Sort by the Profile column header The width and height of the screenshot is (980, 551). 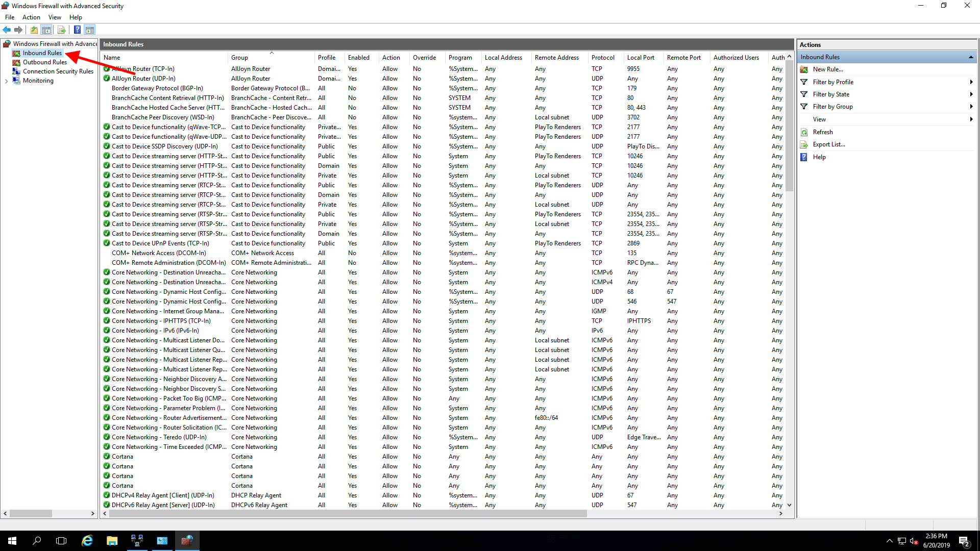tap(329, 58)
